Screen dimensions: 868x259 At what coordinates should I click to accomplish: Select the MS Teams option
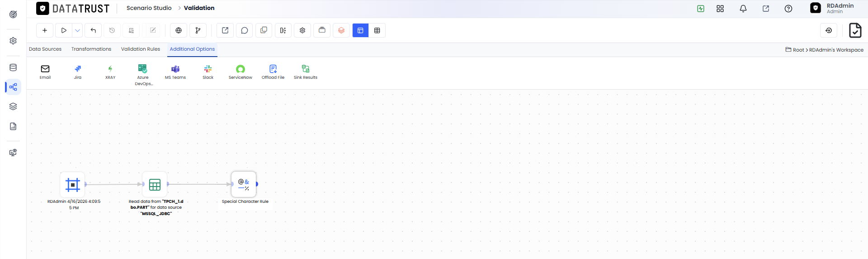175,72
